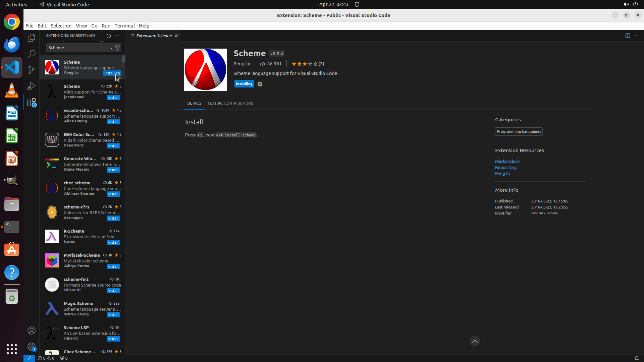644x362 pixels.
Task: Refresh the extensions marketplace list
Action: (x=108, y=36)
